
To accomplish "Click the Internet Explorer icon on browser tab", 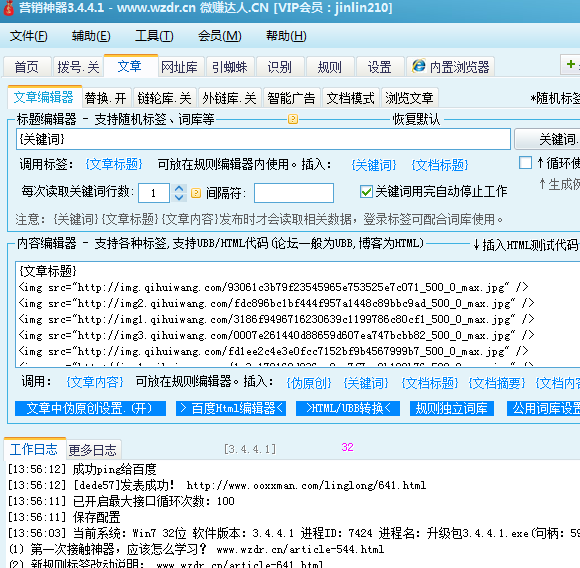I will 419,67.
